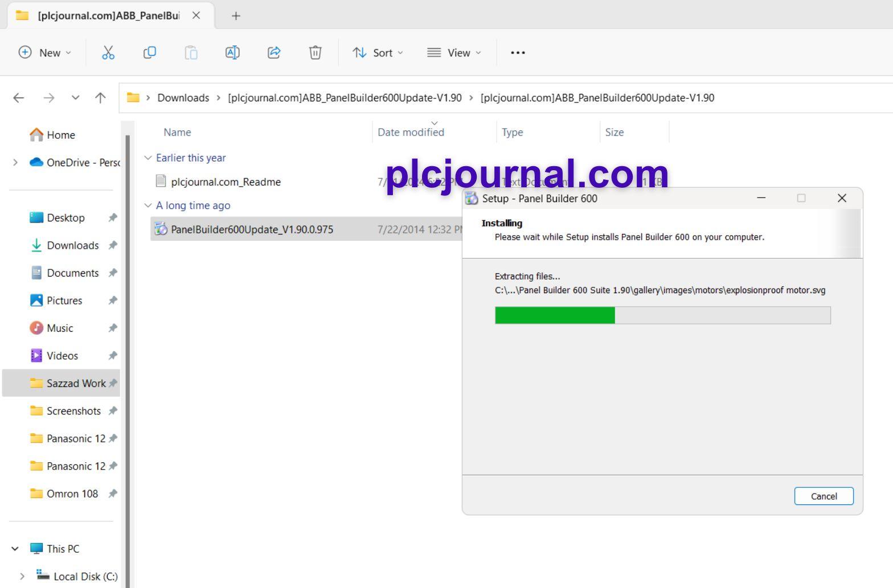This screenshot has width=893, height=588.
Task: Click the Cut scissors icon
Action: click(x=108, y=52)
